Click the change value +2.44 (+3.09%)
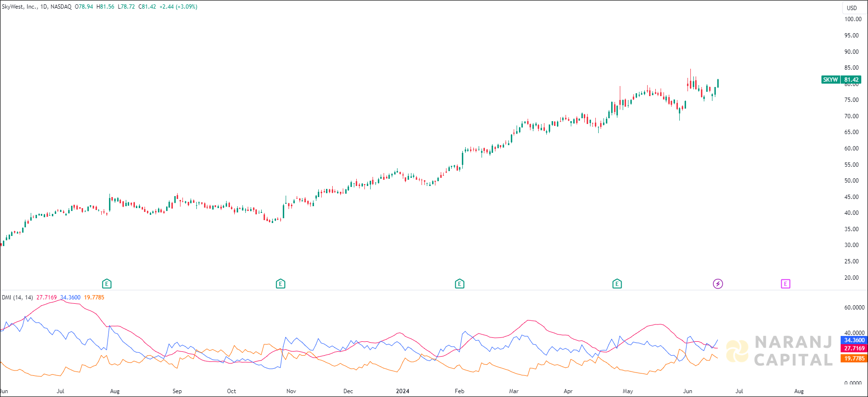Screen dimensions: 868x397 [178, 7]
